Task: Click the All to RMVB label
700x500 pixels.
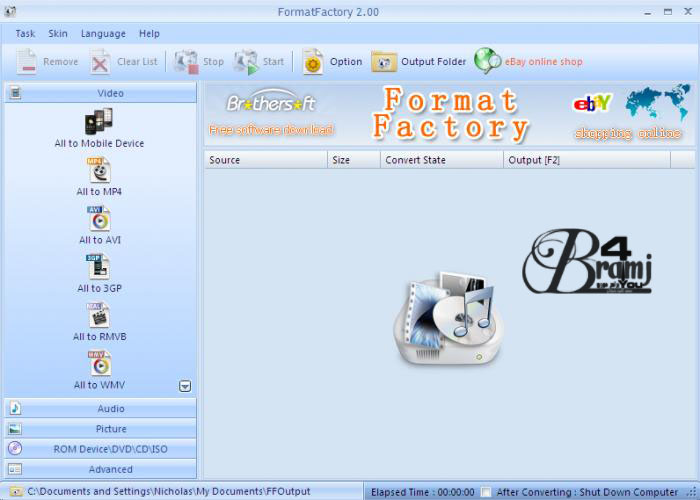Action: click(100, 337)
